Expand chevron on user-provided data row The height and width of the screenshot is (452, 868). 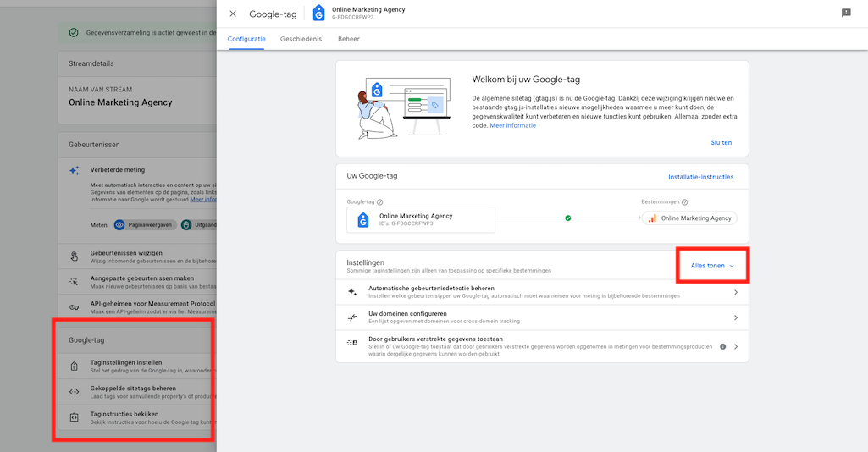[736, 347]
